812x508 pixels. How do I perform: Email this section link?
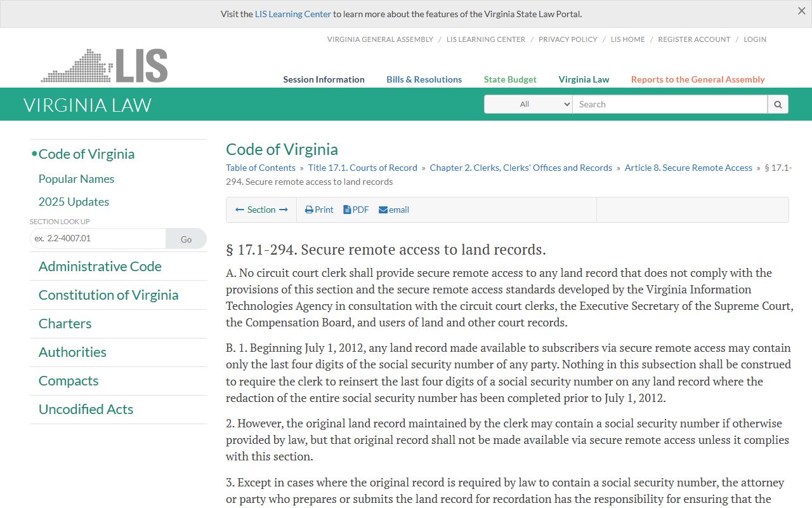point(394,210)
